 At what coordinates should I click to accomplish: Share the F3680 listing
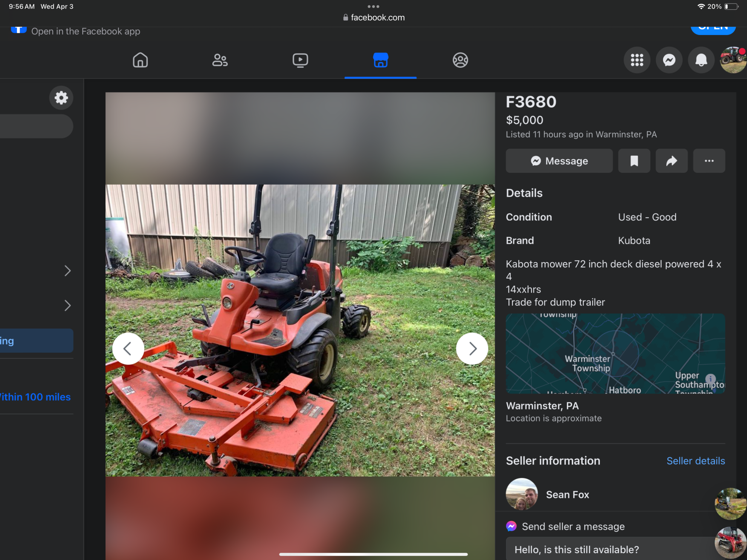[671, 161]
